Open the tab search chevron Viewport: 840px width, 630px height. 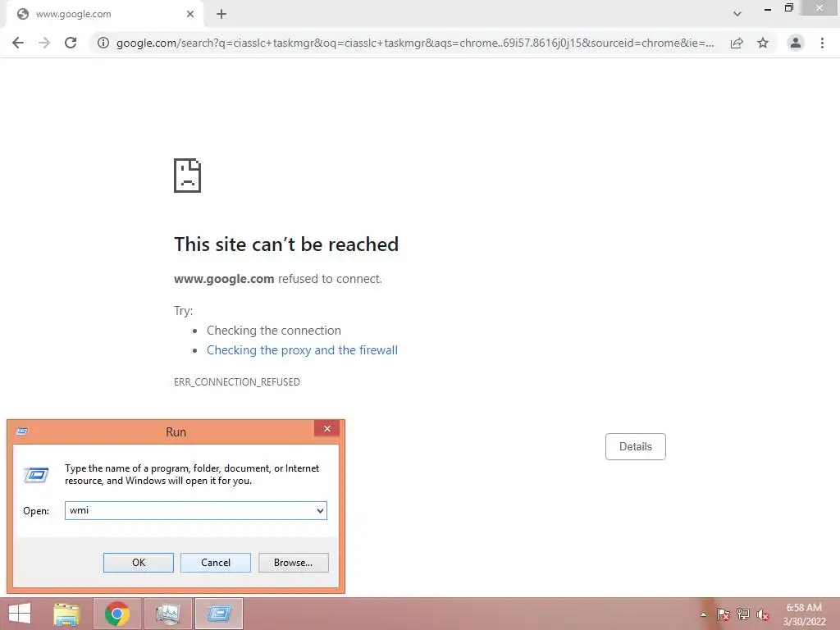pos(737,14)
